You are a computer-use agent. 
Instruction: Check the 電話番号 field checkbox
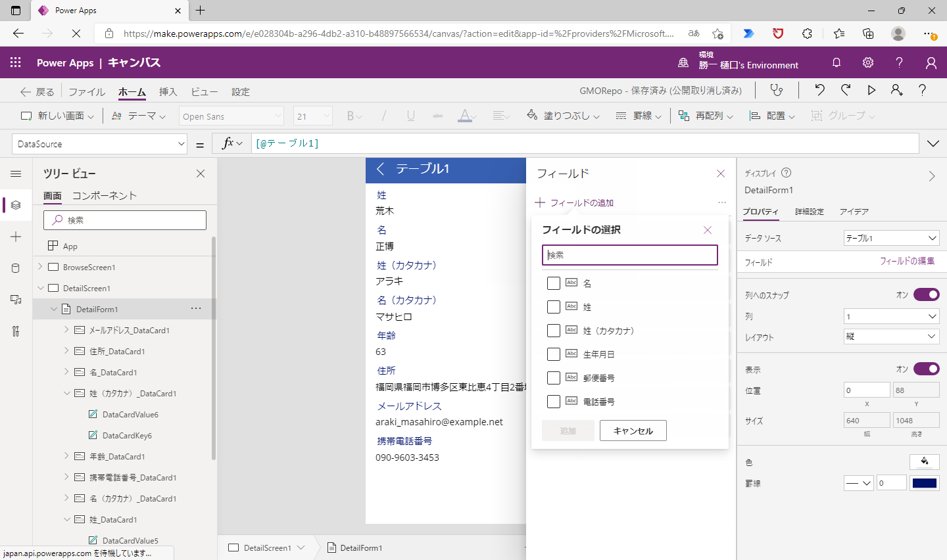point(554,402)
